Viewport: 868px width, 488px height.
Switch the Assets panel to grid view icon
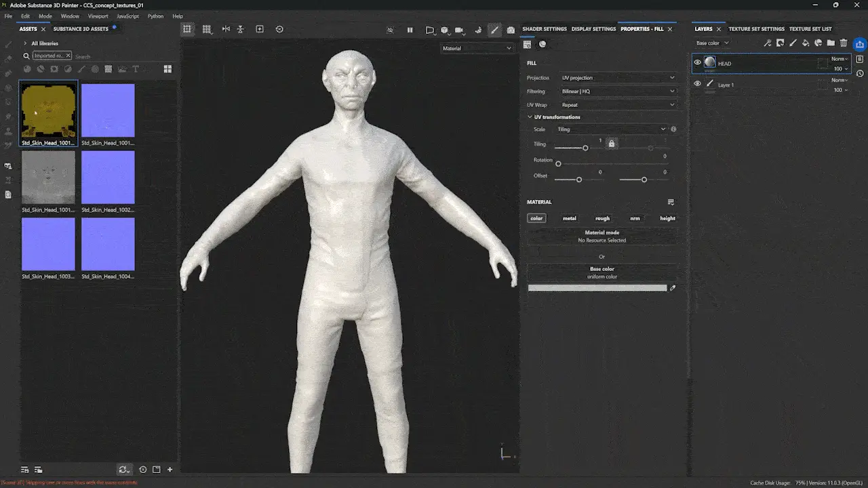[167, 69]
